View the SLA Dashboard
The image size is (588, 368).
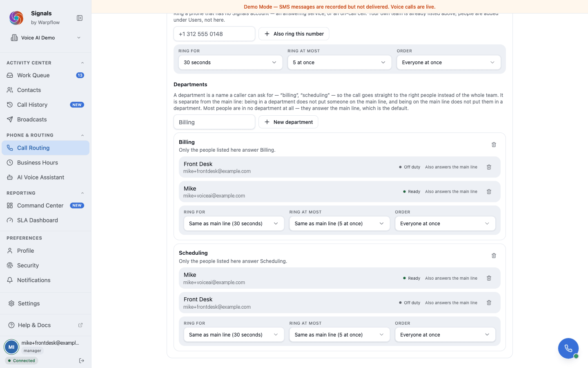46,220
